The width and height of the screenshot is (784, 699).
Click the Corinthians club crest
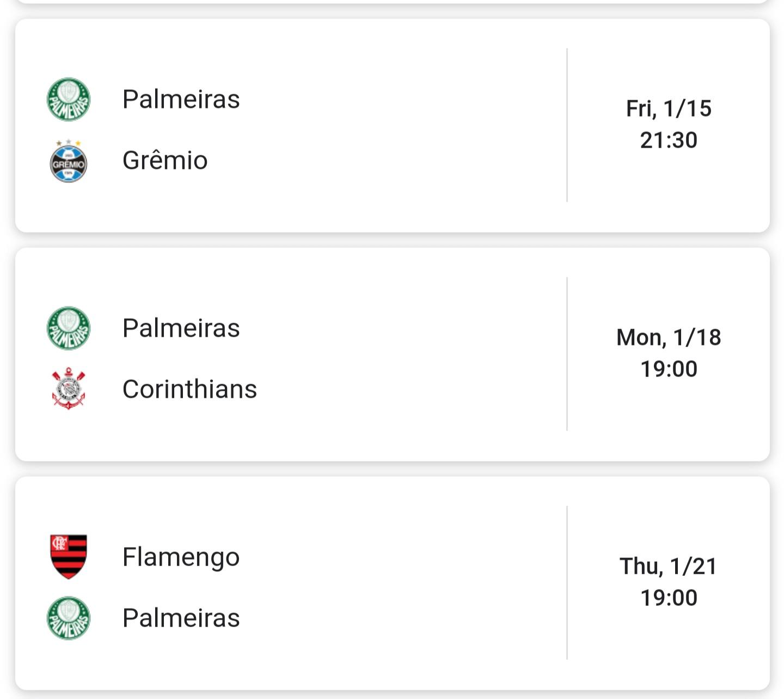[69, 388]
